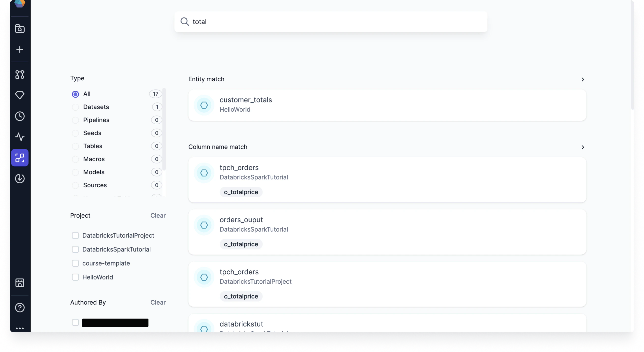Open the project file explorer icon
The image size is (644, 352).
coord(20,29)
